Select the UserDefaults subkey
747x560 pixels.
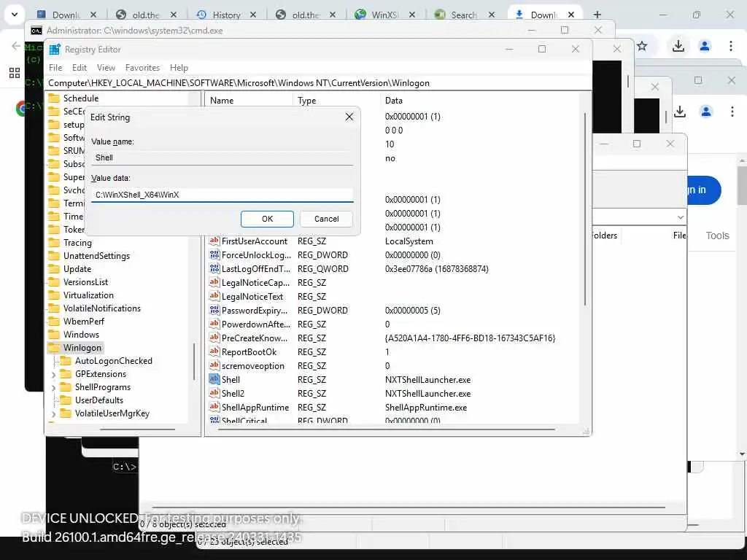click(99, 400)
